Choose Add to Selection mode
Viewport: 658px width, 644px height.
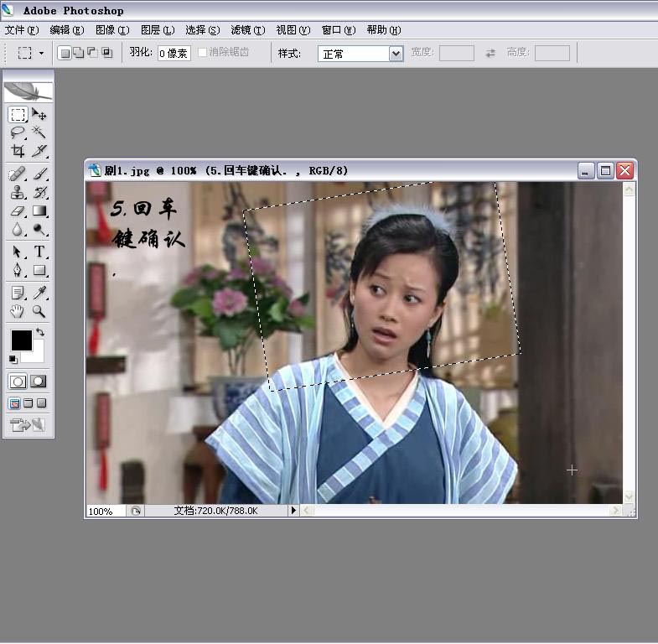pyautogui.click(x=79, y=53)
